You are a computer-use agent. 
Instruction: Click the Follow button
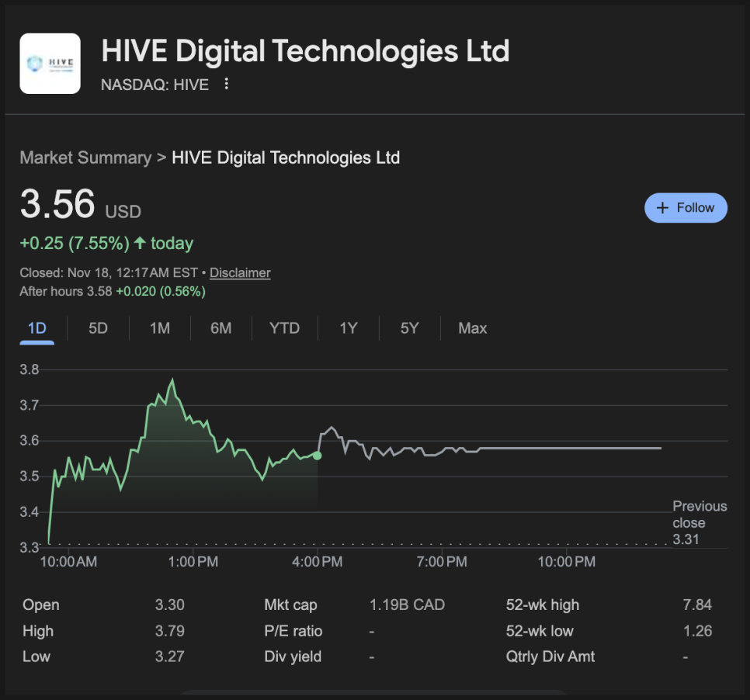click(686, 207)
